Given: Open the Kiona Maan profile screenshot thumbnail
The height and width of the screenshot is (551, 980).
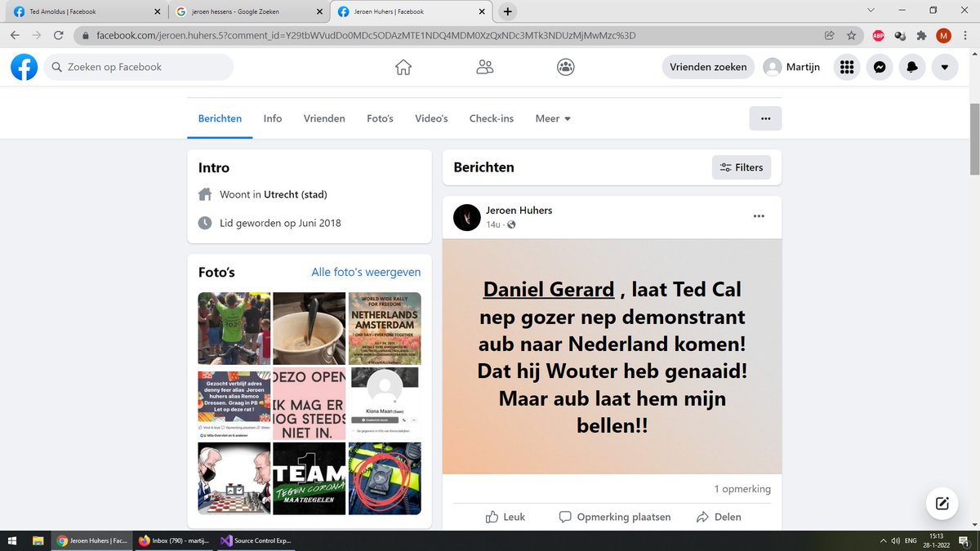Looking at the screenshot, I should pyautogui.click(x=385, y=404).
